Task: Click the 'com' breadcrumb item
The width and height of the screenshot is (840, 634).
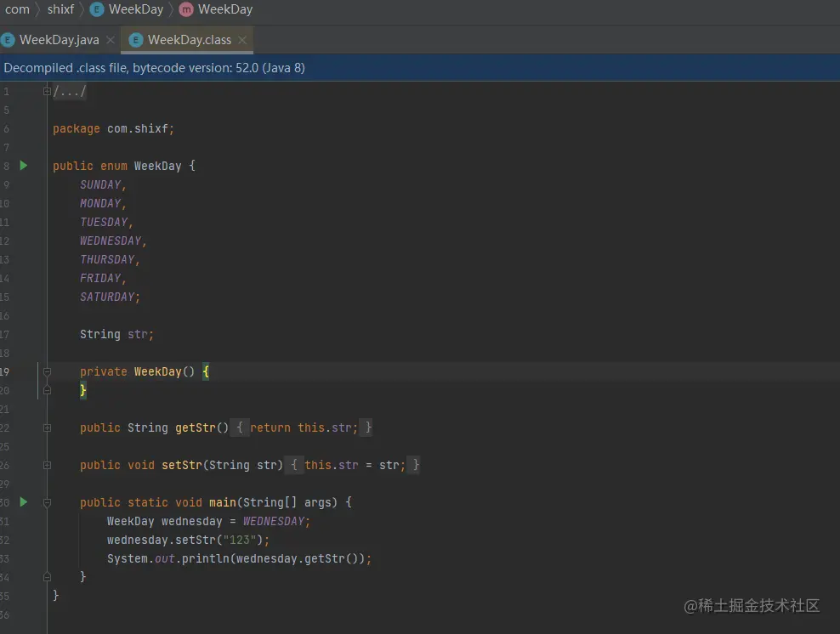Action: point(17,9)
